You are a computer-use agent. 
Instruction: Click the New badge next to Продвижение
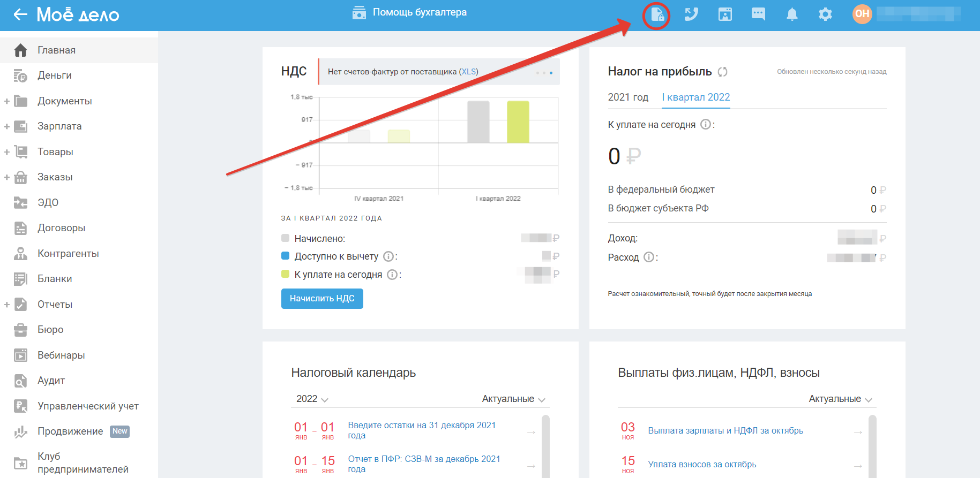[x=120, y=431]
